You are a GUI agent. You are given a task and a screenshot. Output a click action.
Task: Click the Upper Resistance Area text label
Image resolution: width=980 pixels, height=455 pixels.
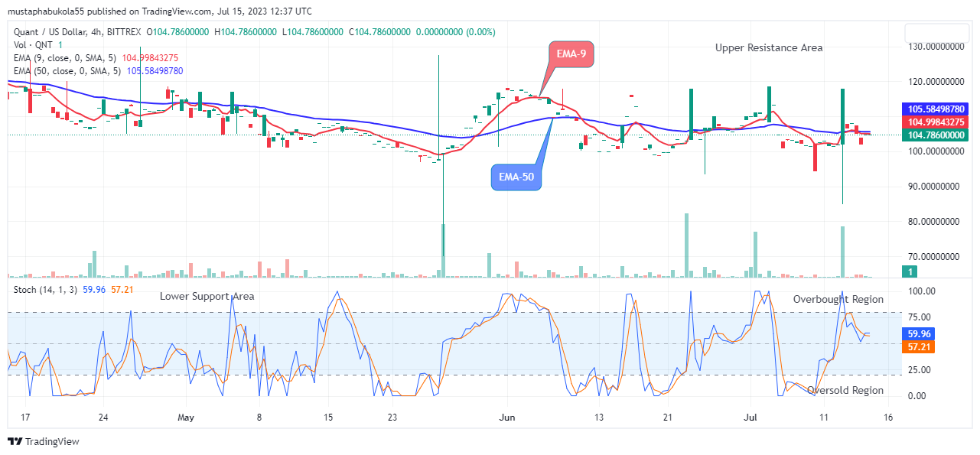click(769, 47)
